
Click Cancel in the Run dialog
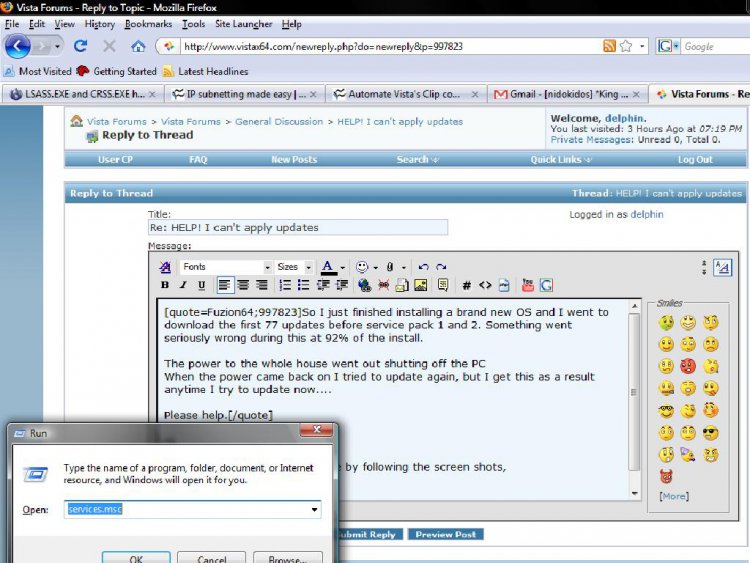pos(211,558)
